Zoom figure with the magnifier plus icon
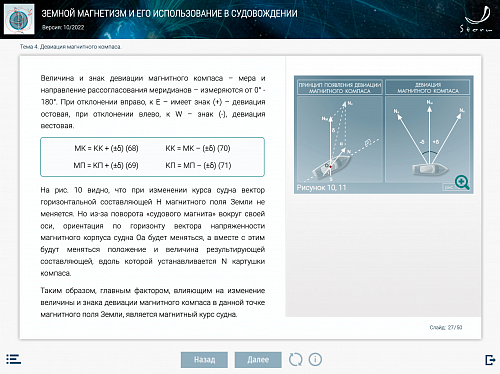500x374 pixels. click(x=462, y=182)
